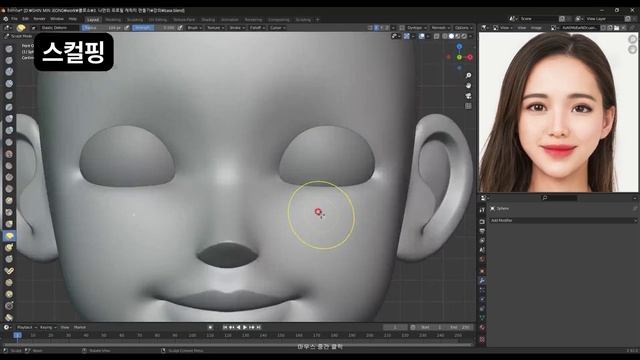Image resolution: width=640 pixels, height=360 pixels.
Task: Click radius pen pressure icon
Action: (127, 28)
